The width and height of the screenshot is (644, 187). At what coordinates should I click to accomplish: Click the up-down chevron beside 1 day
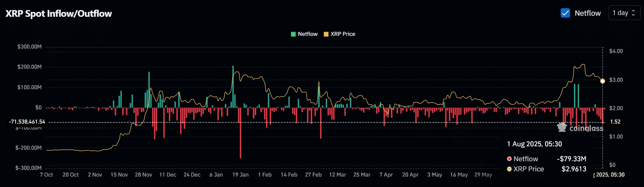coord(633,13)
